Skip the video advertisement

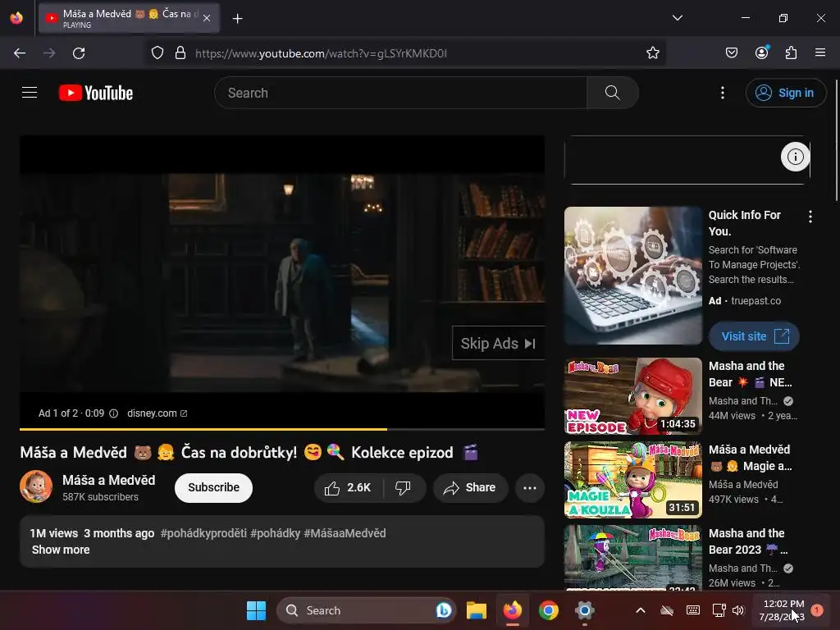pos(498,344)
